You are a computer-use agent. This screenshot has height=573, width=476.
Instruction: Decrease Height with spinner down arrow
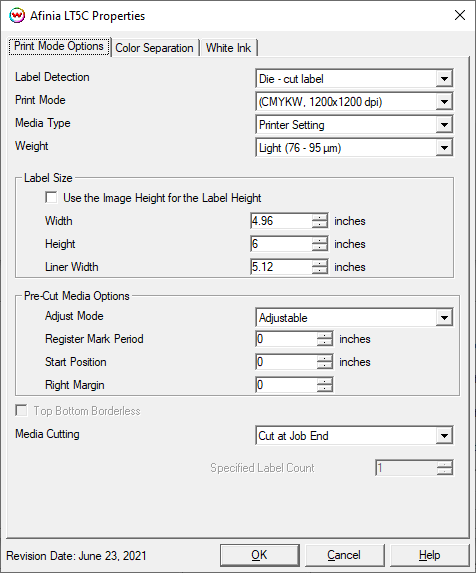(320, 247)
